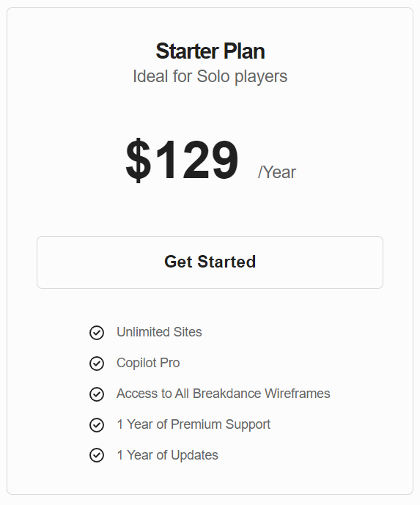The height and width of the screenshot is (505, 420).
Task: Click the check icon beside 1 Year of Updates
Action: click(x=97, y=455)
